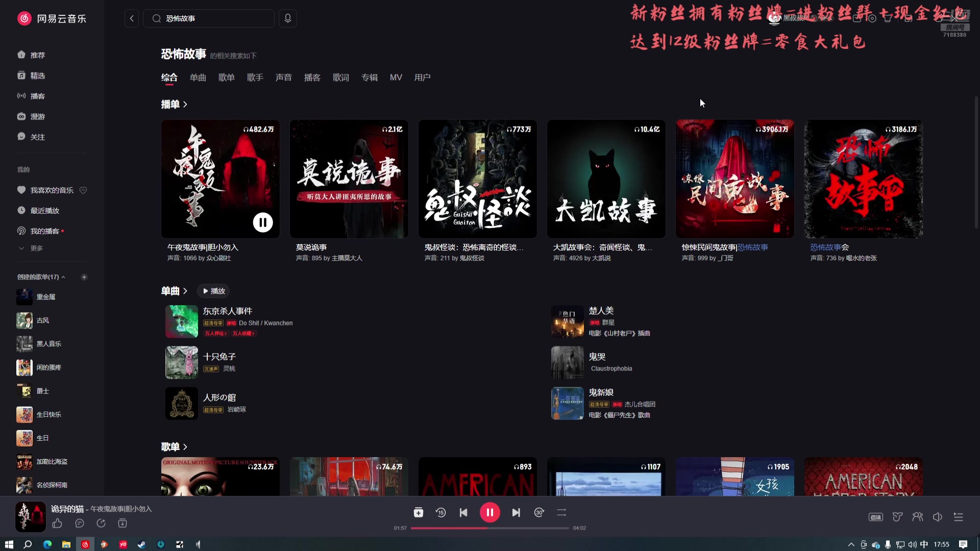Screen dimensions: 980x551
Task: Download the playing track
Action: pyautogui.click(x=122, y=523)
